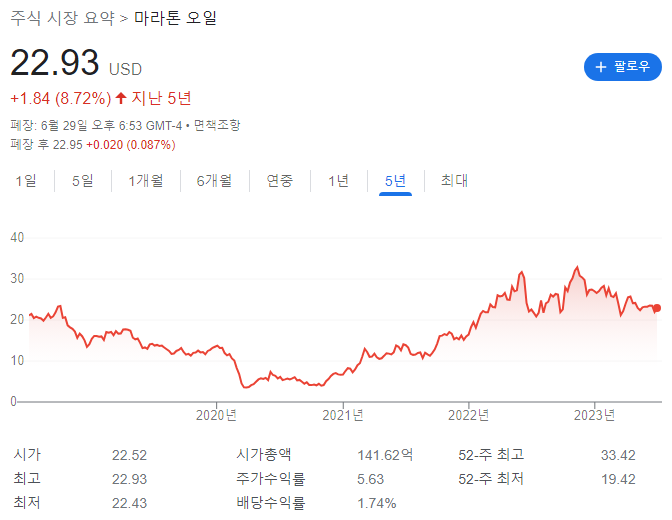
Task: Click the 2022년 axis label
Action: coord(468,415)
